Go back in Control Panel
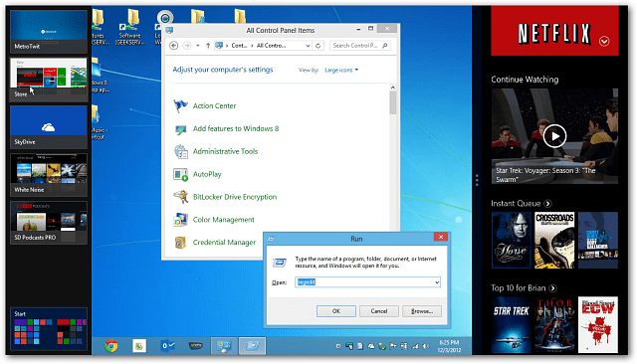The image size is (637, 364). 174,46
